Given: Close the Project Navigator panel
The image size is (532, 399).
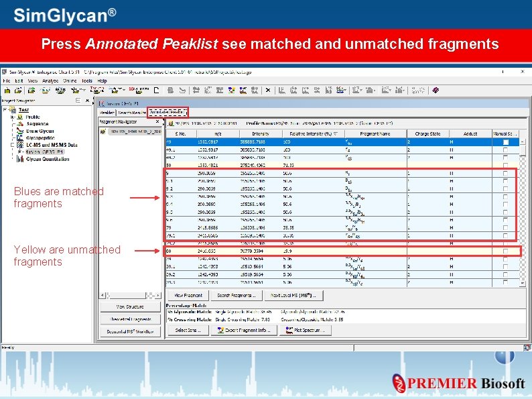Looking at the screenshot, I should coord(87,101).
